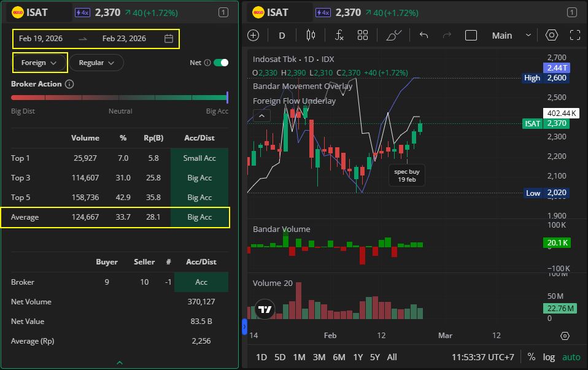Click the Top 5 volume 158,736 cell
The image size is (588, 370).
click(x=85, y=198)
